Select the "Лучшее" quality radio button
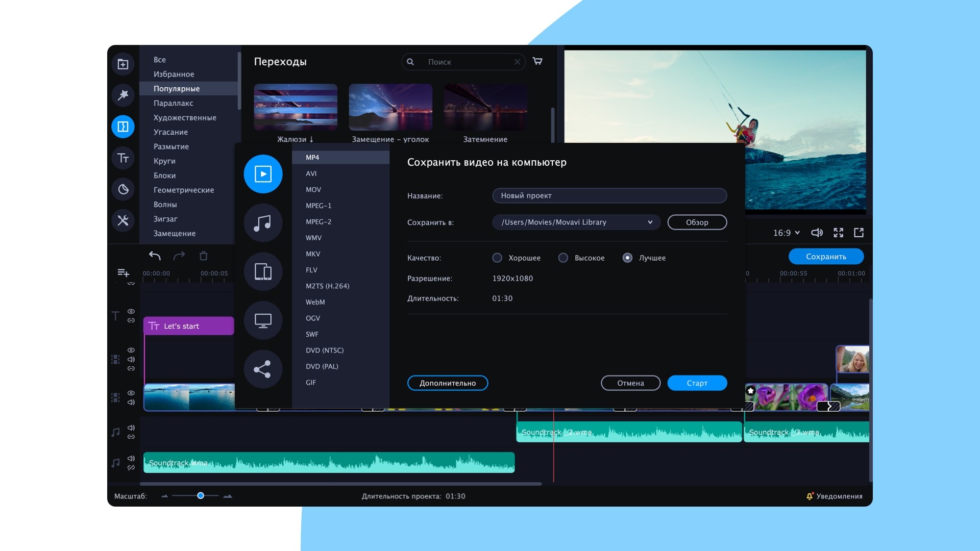 coord(627,258)
